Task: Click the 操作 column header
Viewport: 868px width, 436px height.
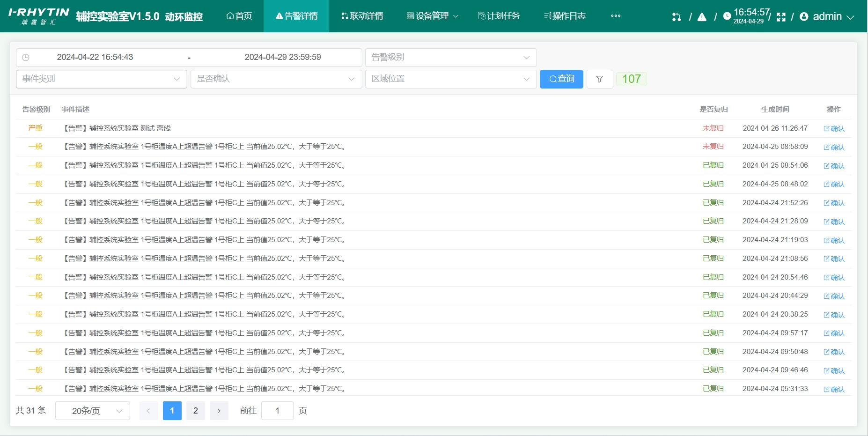Action: pyautogui.click(x=833, y=110)
